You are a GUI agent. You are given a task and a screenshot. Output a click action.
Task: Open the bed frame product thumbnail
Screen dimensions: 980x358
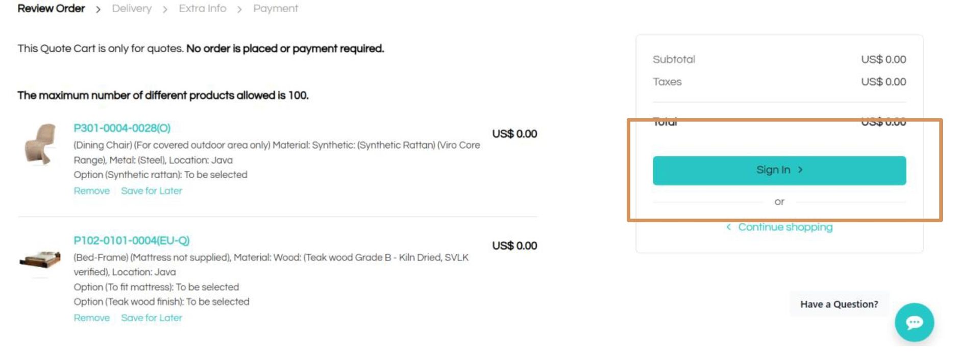click(40, 259)
